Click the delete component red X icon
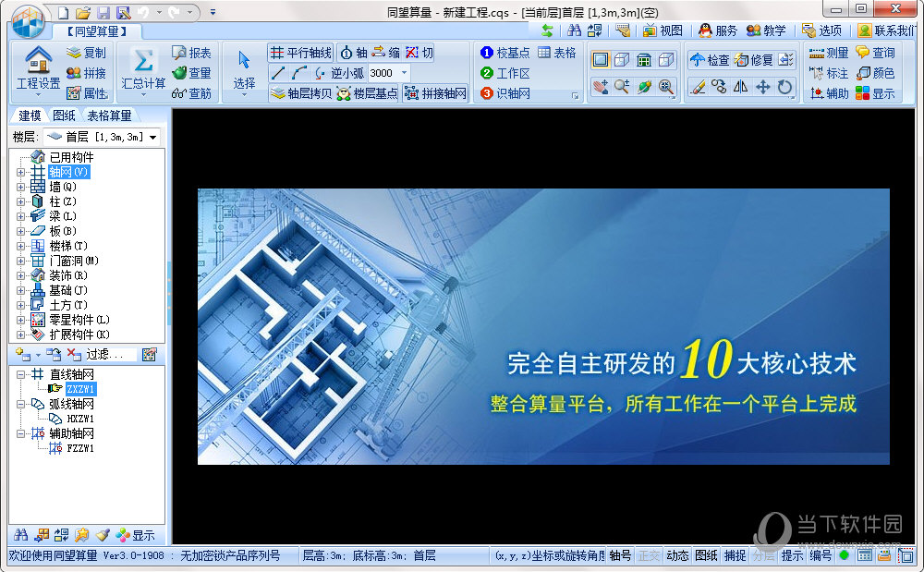The height and width of the screenshot is (572, 924). coord(74,354)
